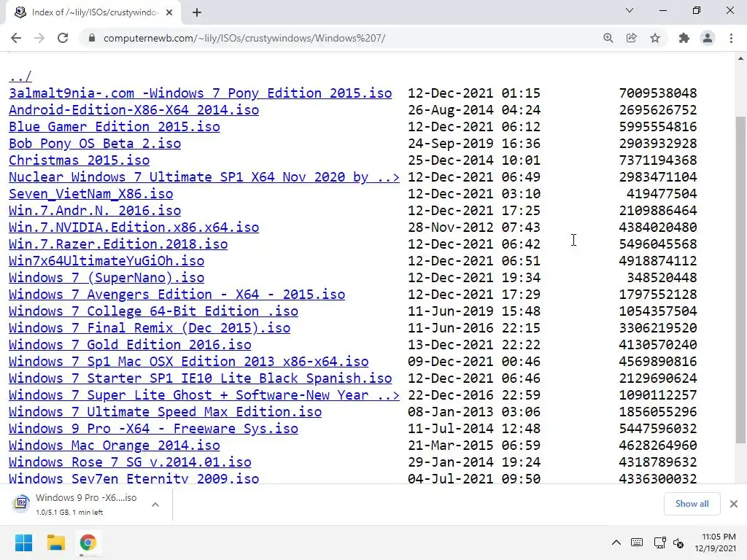Download 3almalt9nia Windows 7 Pony Edition 2015.iso
747x560 pixels.
[200, 93]
